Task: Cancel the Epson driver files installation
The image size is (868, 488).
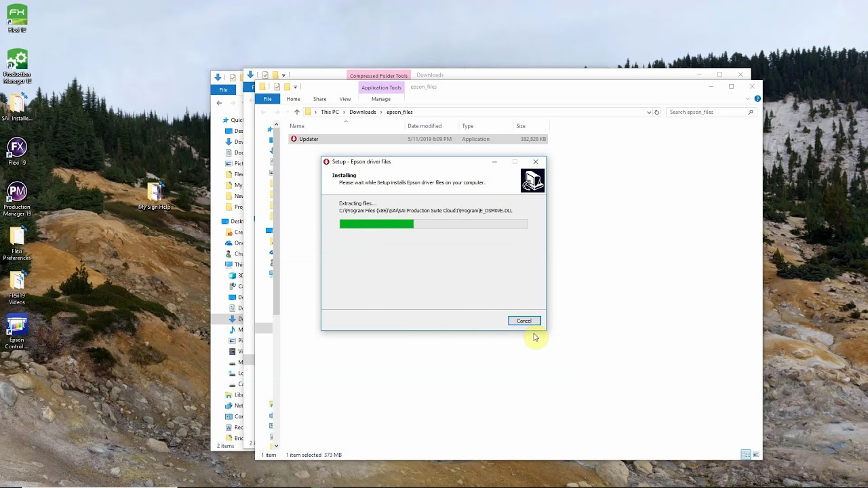Action: [524, 321]
